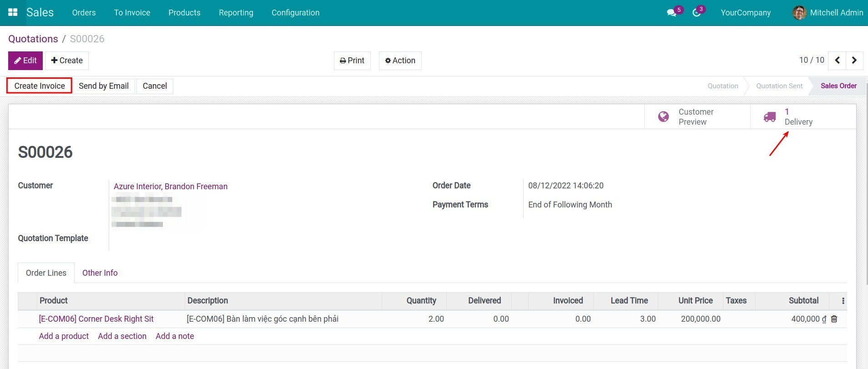Go to previous record arrow

[837, 60]
